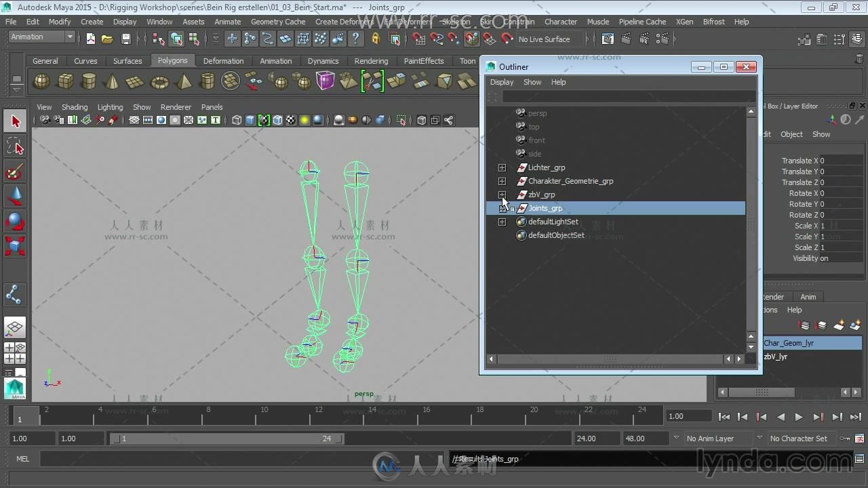
Task: Activate the Lasso select tool
Action: 15,146
